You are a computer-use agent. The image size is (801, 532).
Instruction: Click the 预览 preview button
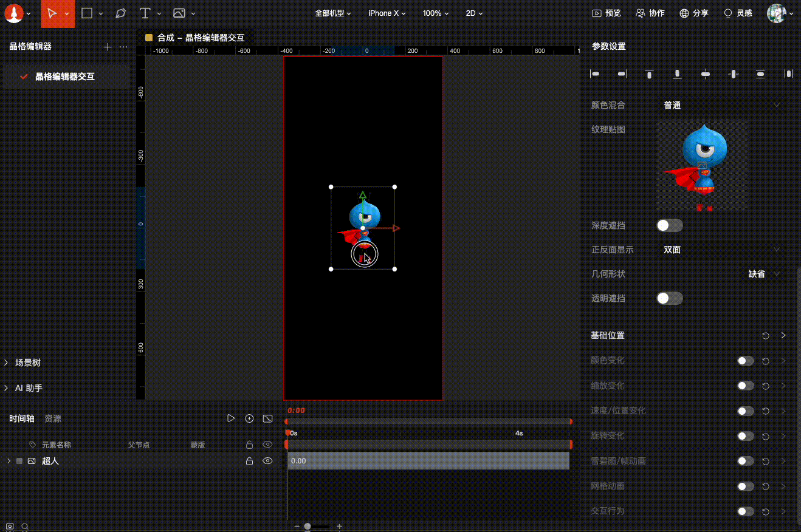[607, 13]
